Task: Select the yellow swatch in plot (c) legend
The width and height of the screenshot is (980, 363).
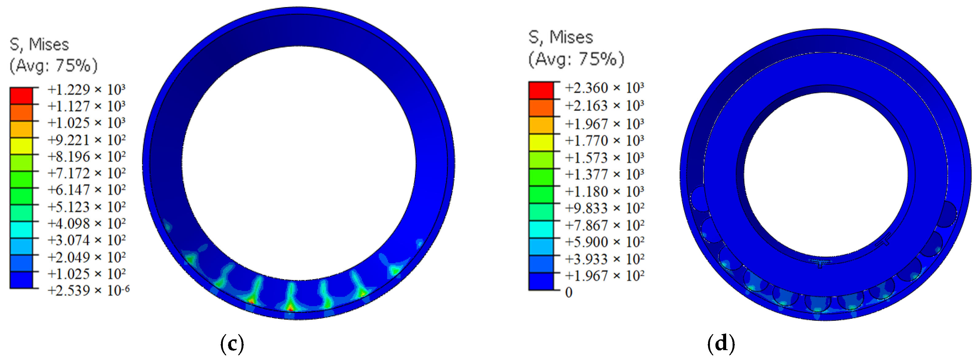Action: [x=21, y=146]
